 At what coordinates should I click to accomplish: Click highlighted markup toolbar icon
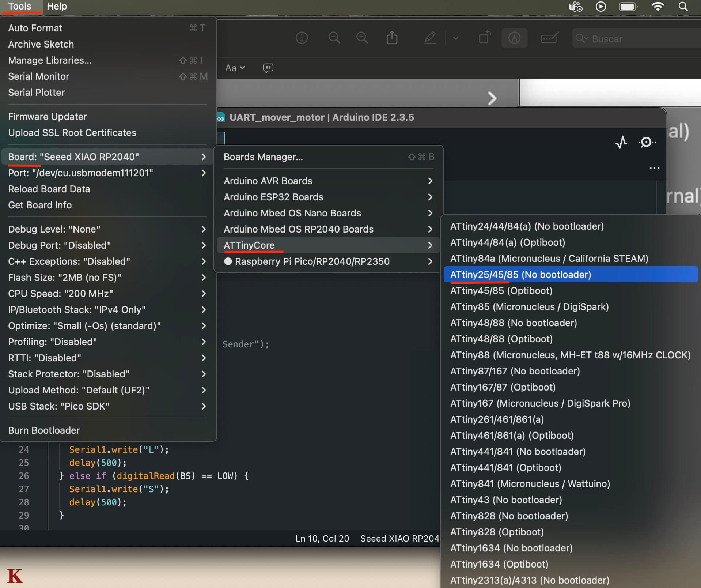(x=514, y=38)
